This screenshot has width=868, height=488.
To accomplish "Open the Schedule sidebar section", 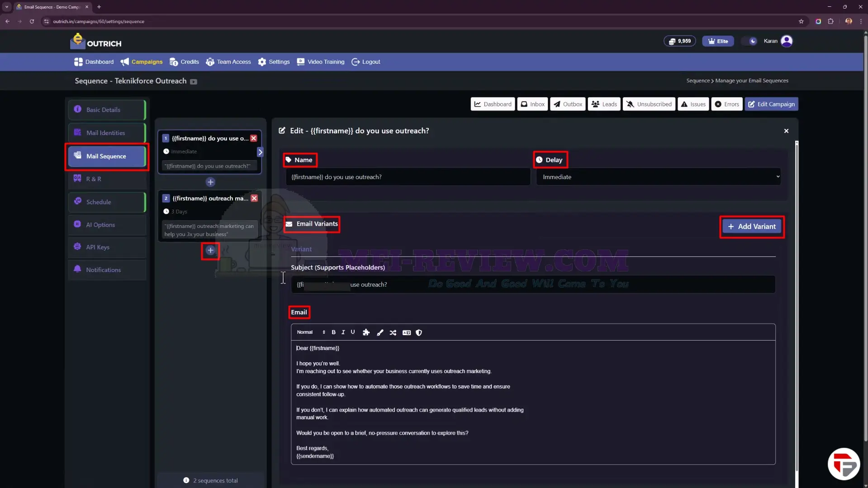I will coord(107,202).
